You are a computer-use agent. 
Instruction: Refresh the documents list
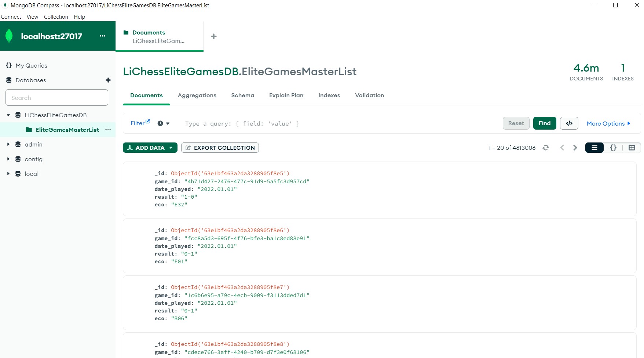pyautogui.click(x=546, y=147)
